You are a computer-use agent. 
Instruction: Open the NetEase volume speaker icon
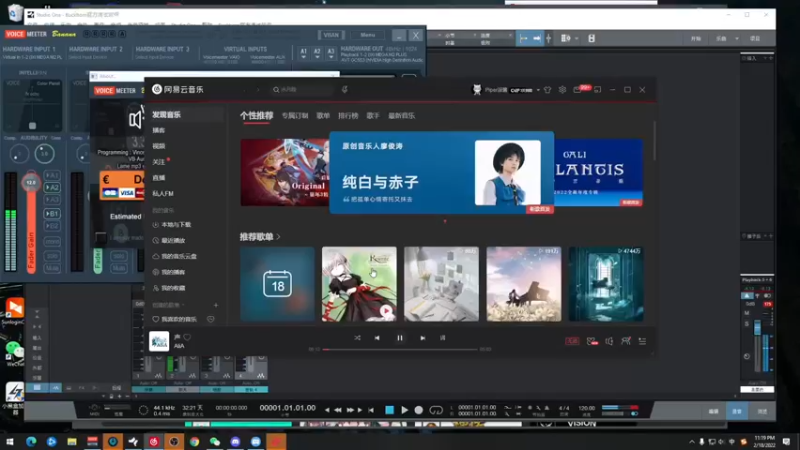click(x=609, y=341)
